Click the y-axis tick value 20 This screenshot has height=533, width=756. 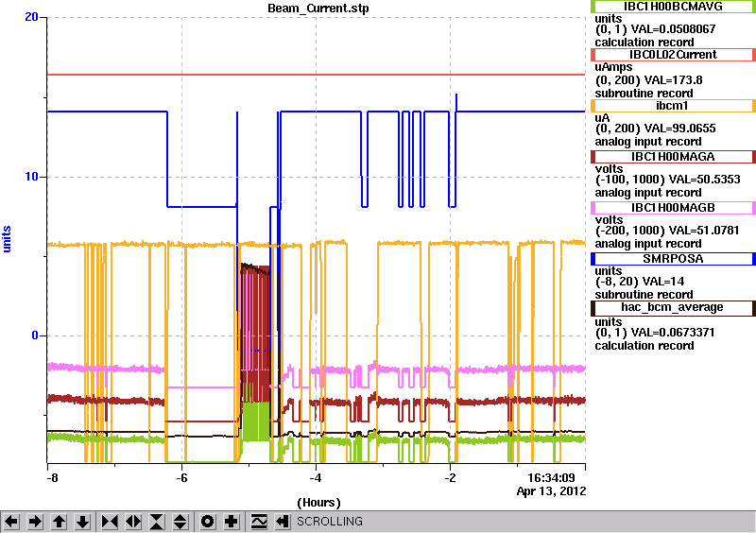31,17
